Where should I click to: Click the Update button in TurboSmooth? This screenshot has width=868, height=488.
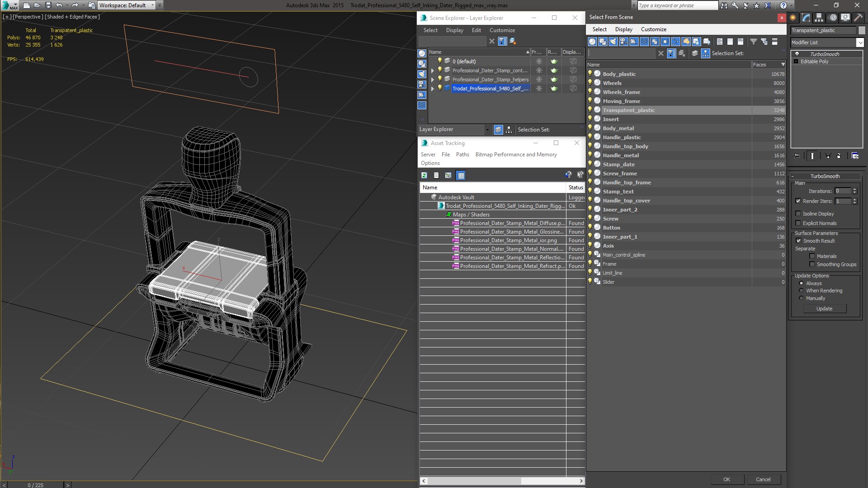[824, 309]
